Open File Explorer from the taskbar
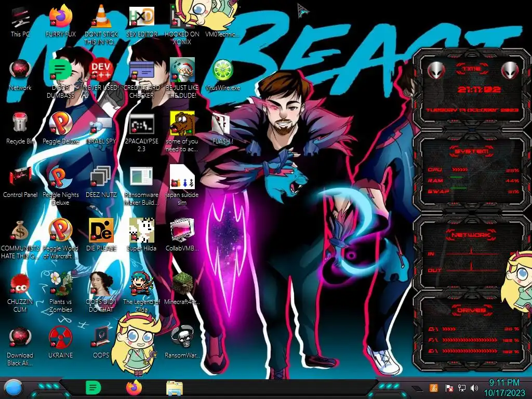 (x=175, y=389)
